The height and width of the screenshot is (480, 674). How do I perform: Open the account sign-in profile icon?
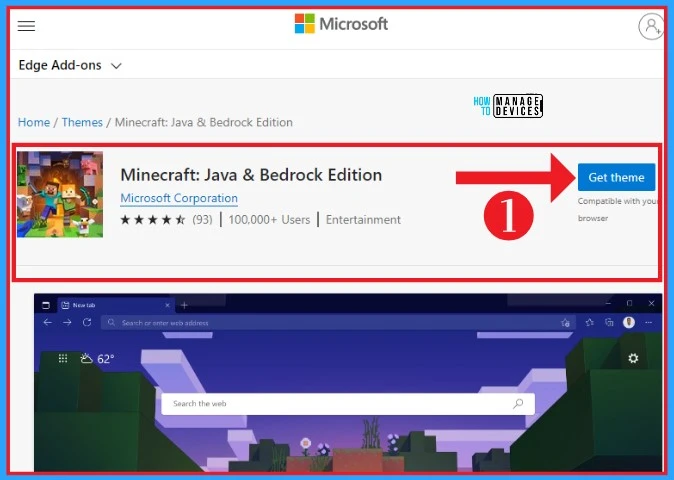coord(651,26)
